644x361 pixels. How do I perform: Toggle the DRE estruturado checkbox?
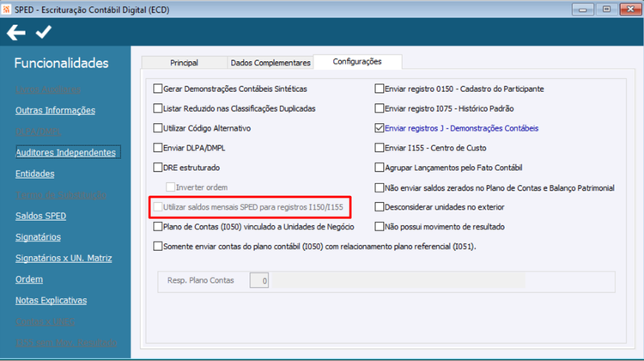[x=158, y=168]
